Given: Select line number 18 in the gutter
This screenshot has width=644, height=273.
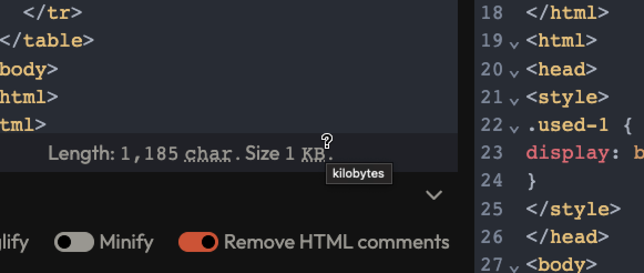Looking at the screenshot, I should (492, 13).
